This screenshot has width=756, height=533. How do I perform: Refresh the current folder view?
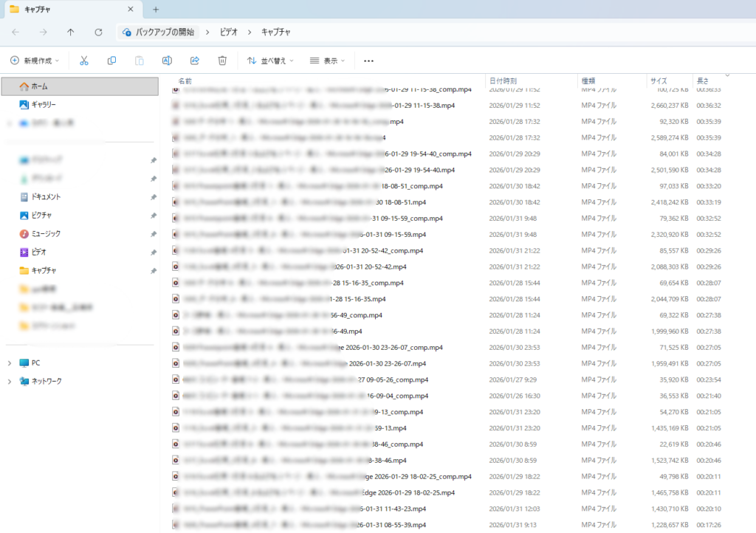click(x=98, y=32)
